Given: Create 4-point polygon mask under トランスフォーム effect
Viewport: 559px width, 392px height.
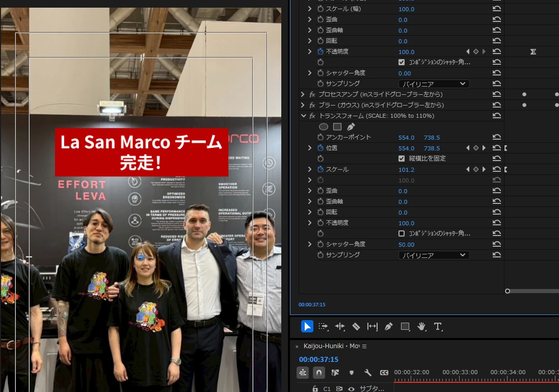Looking at the screenshot, I should pos(337,126).
